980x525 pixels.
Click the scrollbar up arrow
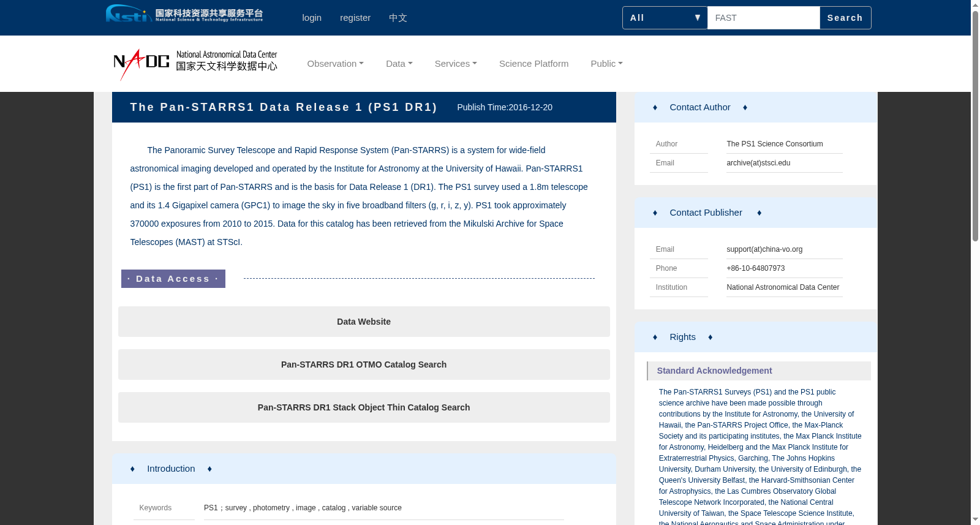pyautogui.click(x=975, y=5)
